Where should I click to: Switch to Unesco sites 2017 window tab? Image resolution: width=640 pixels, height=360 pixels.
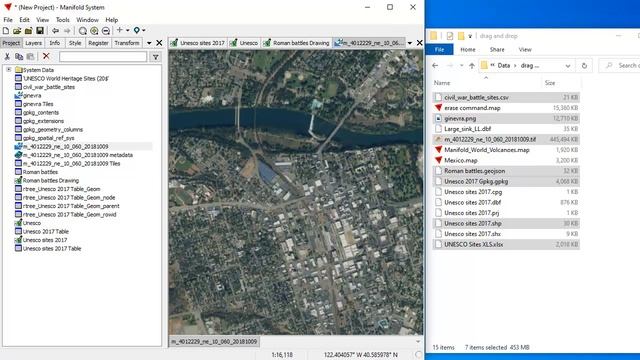click(198, 43)
